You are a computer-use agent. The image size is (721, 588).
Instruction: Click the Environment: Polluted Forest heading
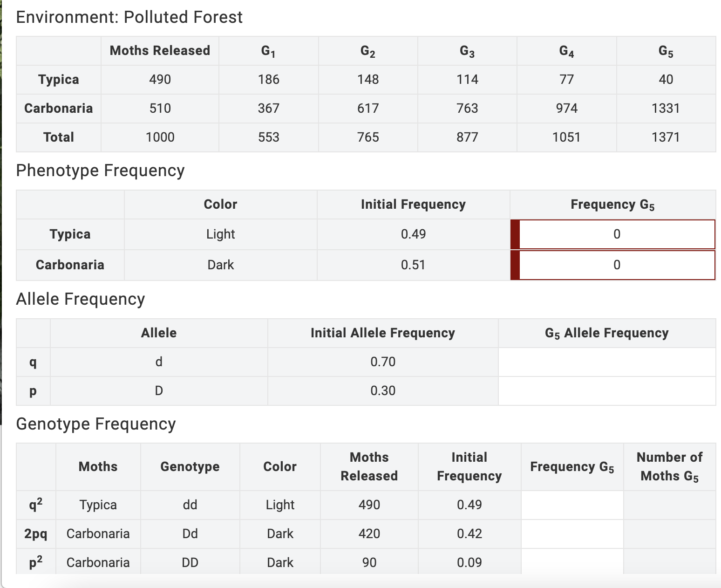coord(129,17)
